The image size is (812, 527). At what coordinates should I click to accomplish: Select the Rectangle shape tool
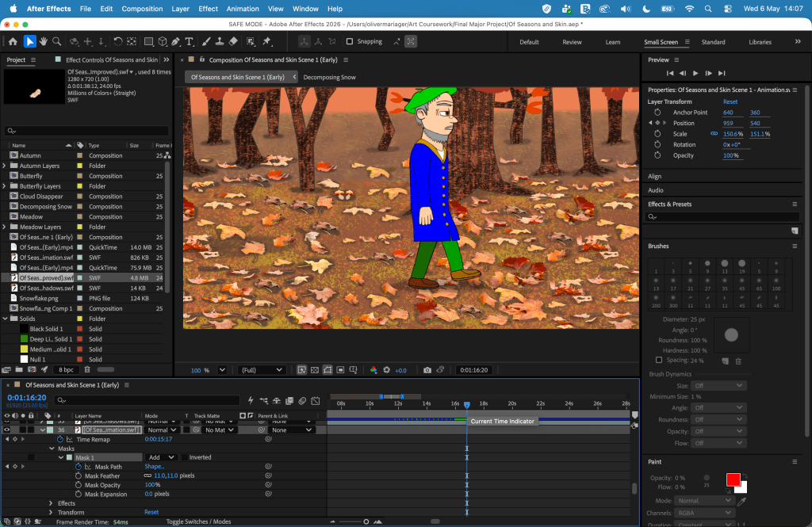(x=148, y=41)
